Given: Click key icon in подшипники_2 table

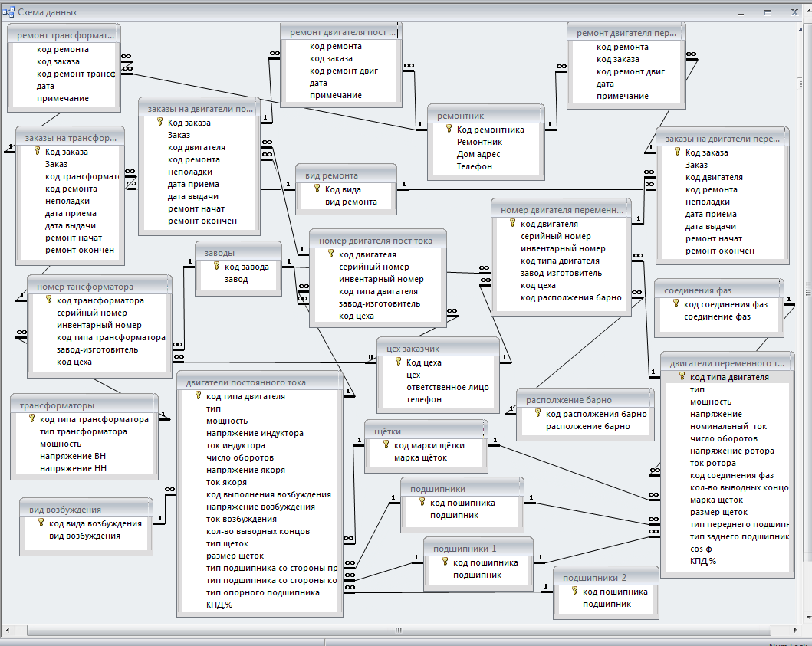Looking at the screenshot, I should [575, 591].
